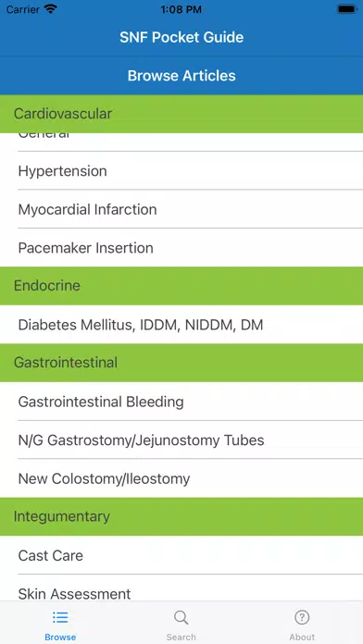Tap the Search magnifying glass icon
363x644 pixels.
point(181,617)
